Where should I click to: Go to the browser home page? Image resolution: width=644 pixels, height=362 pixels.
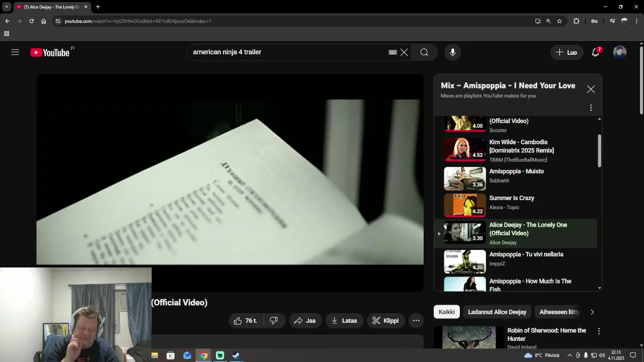tap(43, 21)
